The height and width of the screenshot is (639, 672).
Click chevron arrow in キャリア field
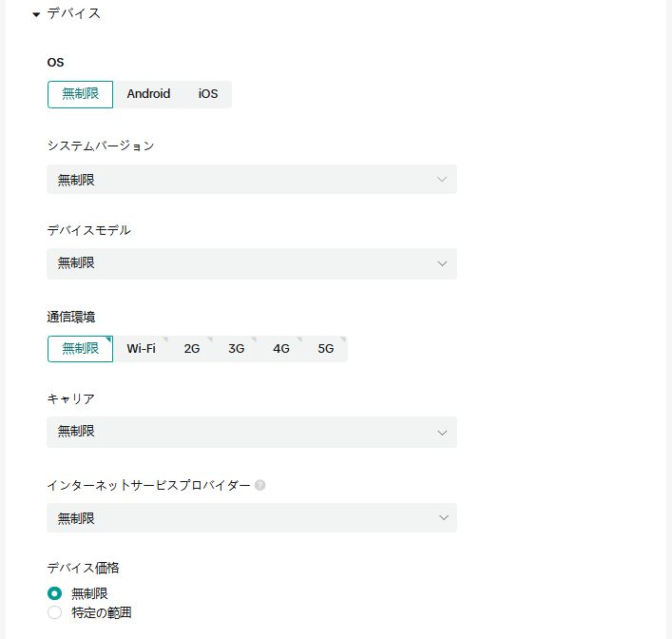tap(442, 433)
